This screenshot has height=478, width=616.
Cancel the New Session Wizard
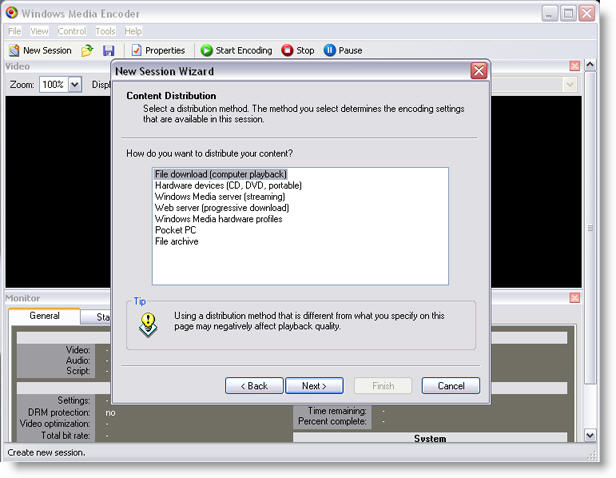[x=451, y=386]
